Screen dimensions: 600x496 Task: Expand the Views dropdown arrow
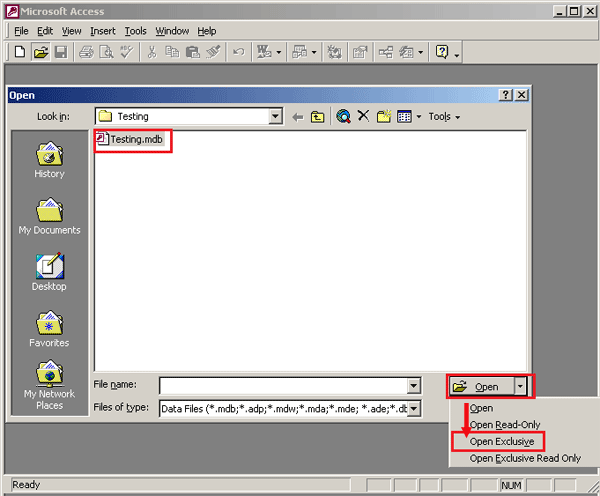[419, 116]
